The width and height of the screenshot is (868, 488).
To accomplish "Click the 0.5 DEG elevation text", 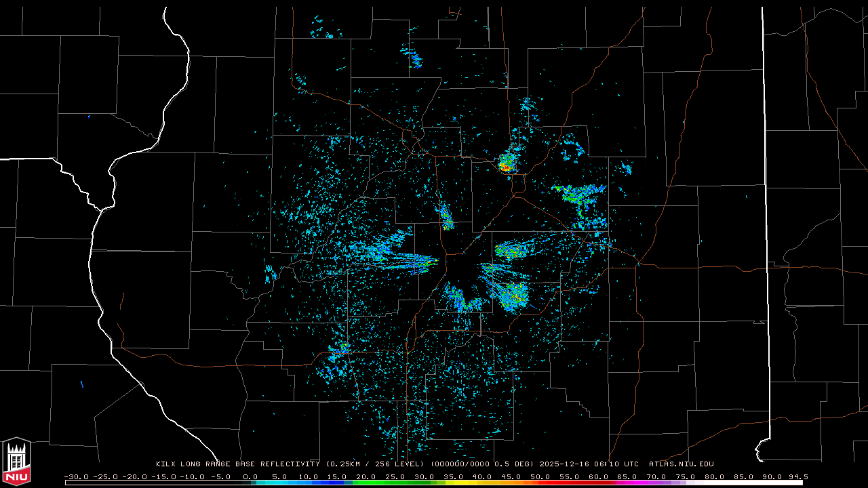I will [x=513, y=464].
